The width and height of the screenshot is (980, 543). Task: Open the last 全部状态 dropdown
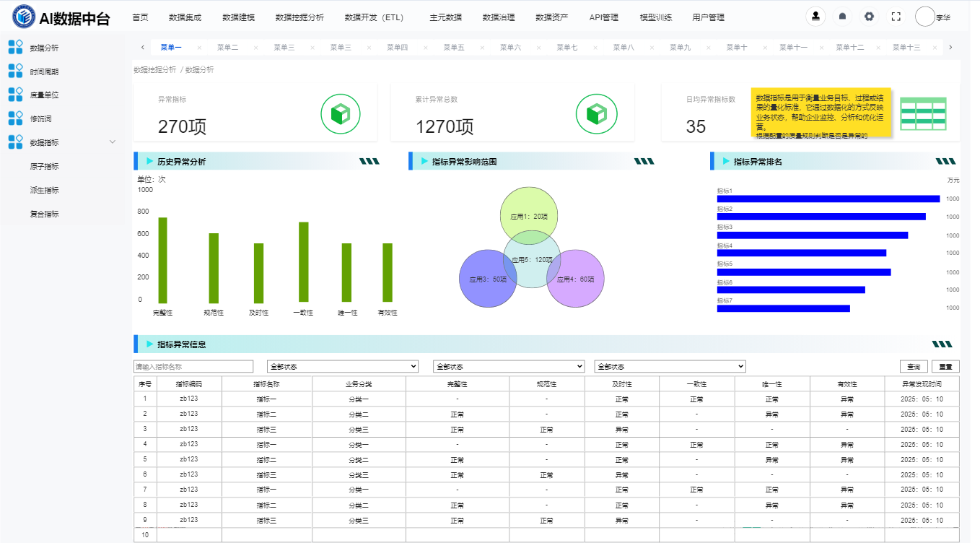click(x=670, y=367)
